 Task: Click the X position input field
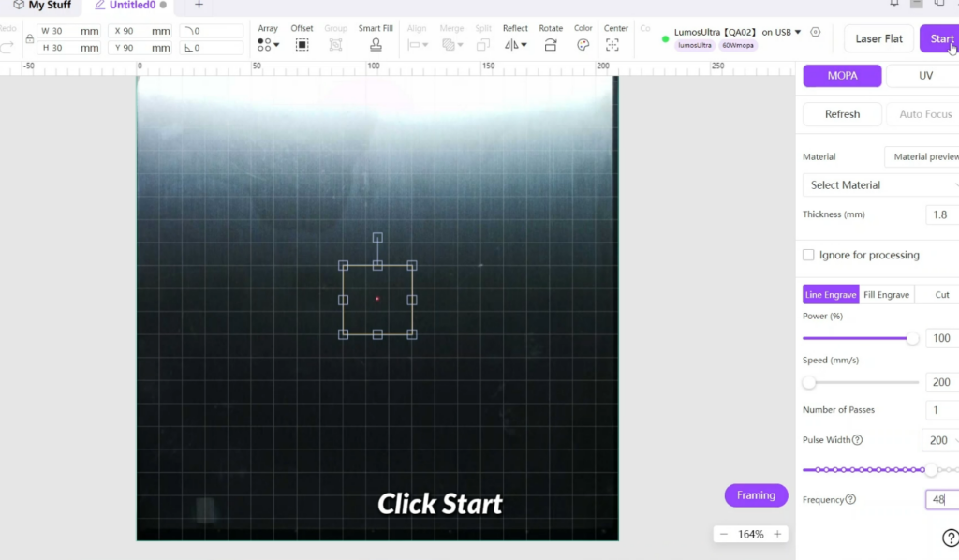coord(140,31)
